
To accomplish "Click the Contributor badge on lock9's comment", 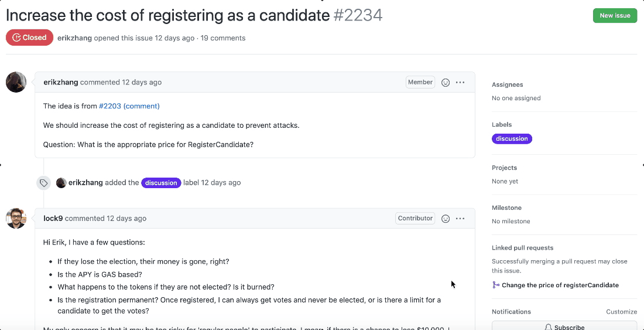I will pos(415,219).
